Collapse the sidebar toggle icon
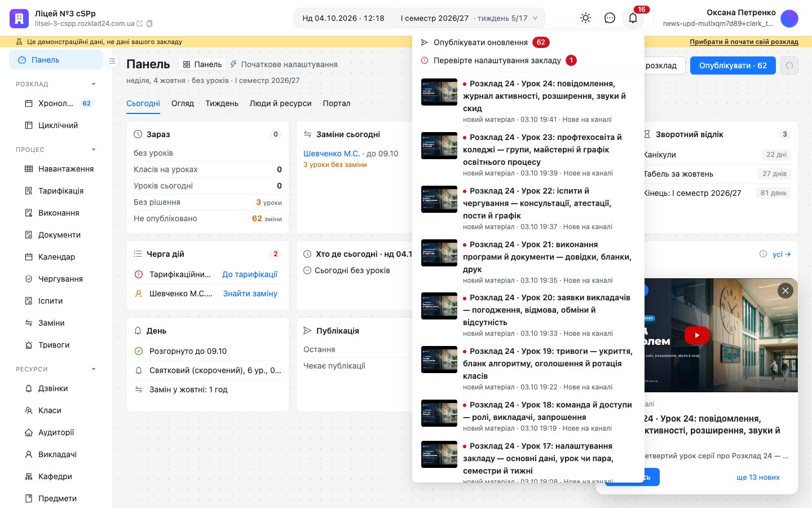Image resolution: width=812 pixels, height=508 pixels. (x=112, y=60)
